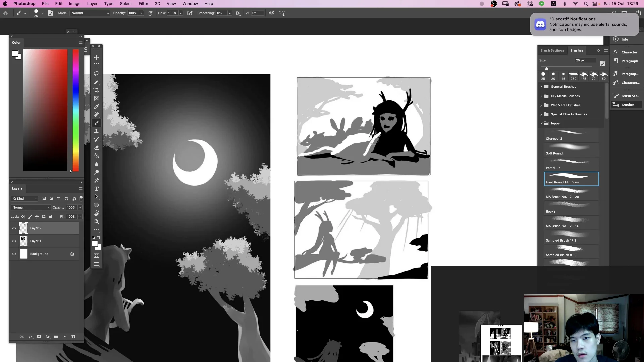The image size is (644, 362).
Task: Collapse the teppei brush folder
Action: [x=541, y=123]
